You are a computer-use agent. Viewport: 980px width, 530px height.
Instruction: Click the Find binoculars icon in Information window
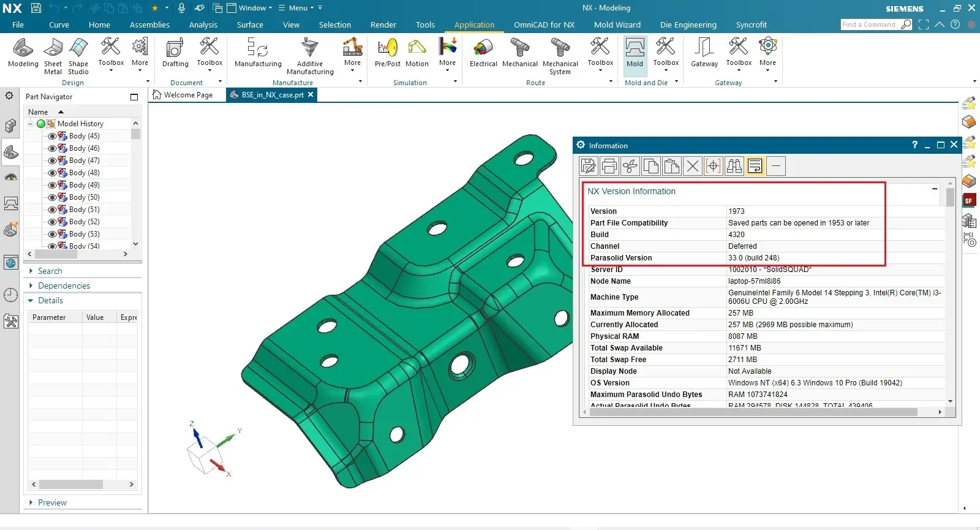[x=734, y=166]
